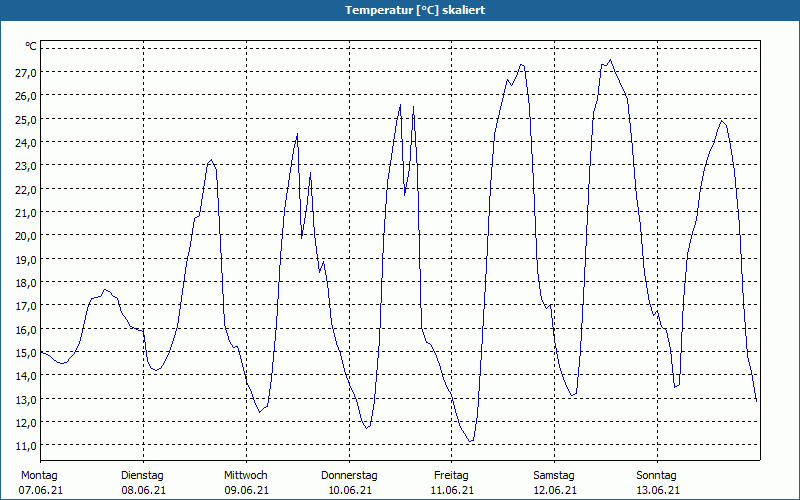Click the Donnerstag day label

click(349, 476)
